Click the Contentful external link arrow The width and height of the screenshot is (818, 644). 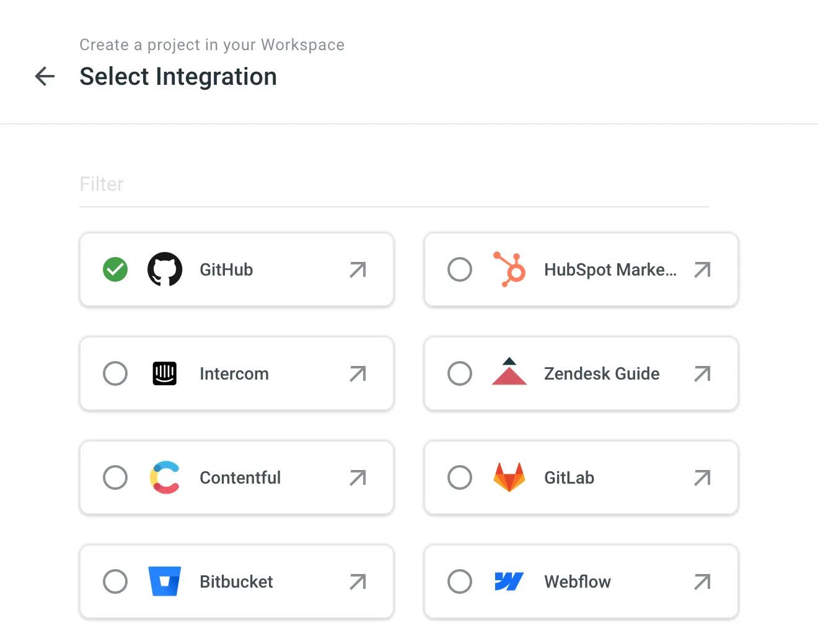pyautogui.click(x=358, y=477)
